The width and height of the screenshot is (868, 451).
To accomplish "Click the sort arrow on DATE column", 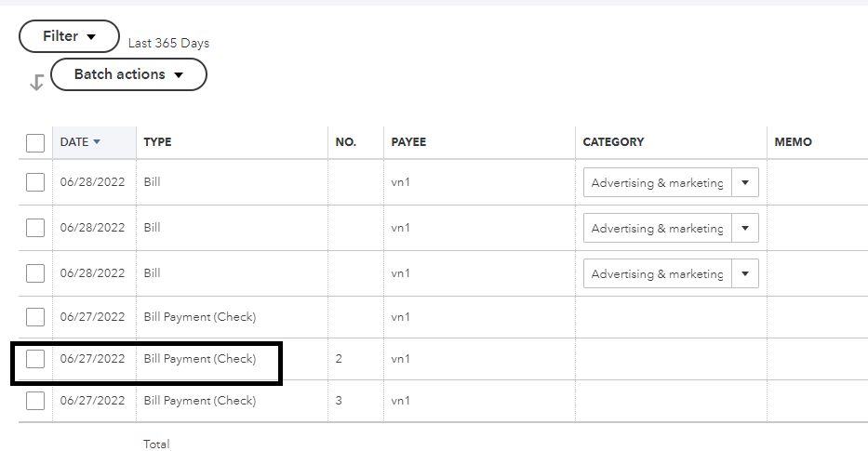I will point(97,142).
